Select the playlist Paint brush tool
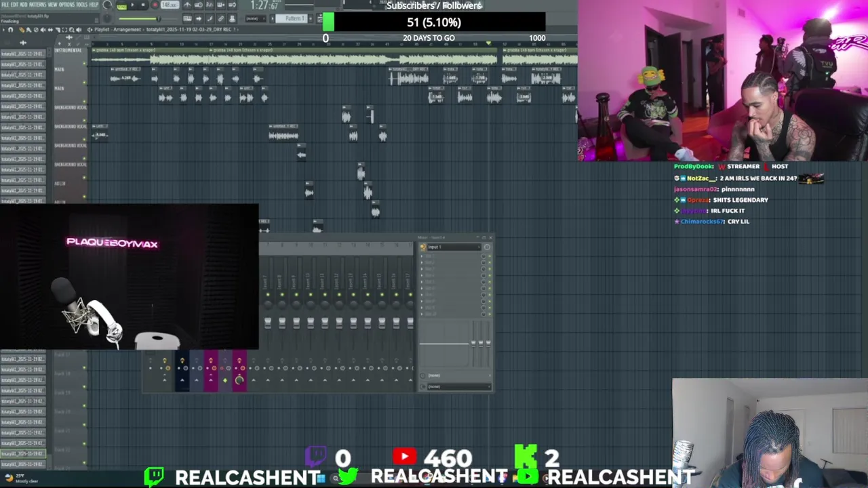 point(28,30)
